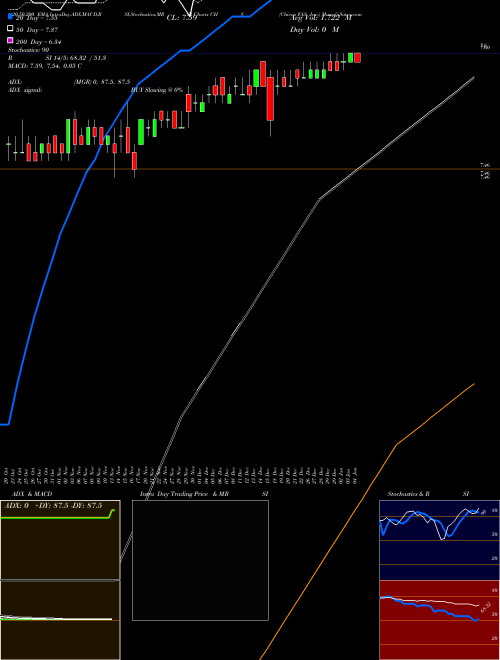
Task: Click the 'SI 14/3: 68.32 / 51.3' reading
Action: [x=76, y=58]
